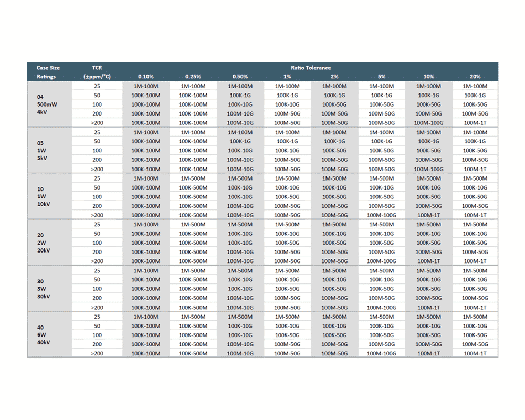525x420 pixels.
Task: Click 100K-100M in case 20 TCR 100 row
Action: pyautogui.click(x=146, y=243)
